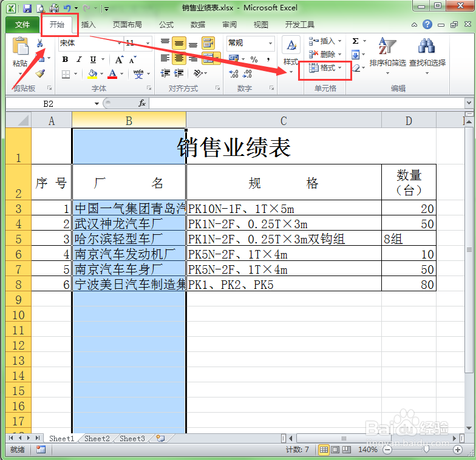Screen dimensions: 476x460
Task: Click the phonetic guide wén icon
Action: pyautogui.click(x=138, y=74)
